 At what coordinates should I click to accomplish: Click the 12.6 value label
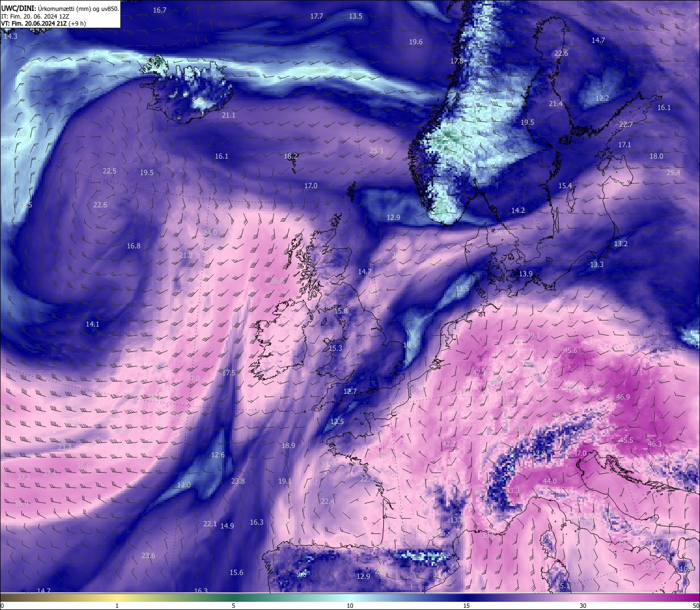(218, 455)
